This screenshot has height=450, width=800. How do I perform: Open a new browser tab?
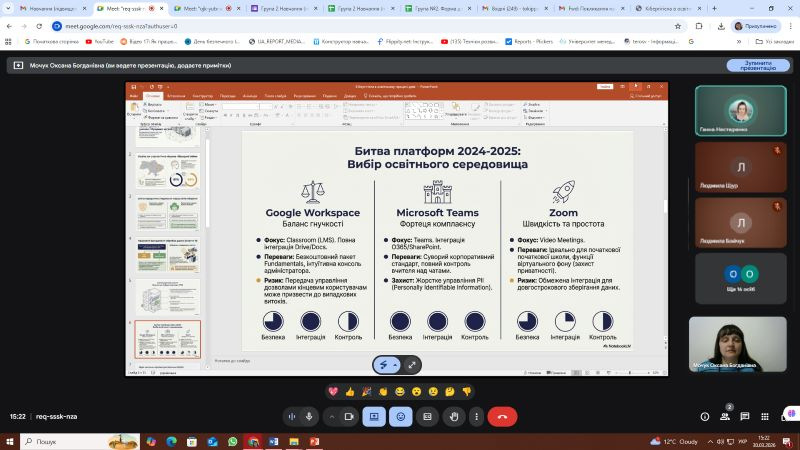(714, 9)
